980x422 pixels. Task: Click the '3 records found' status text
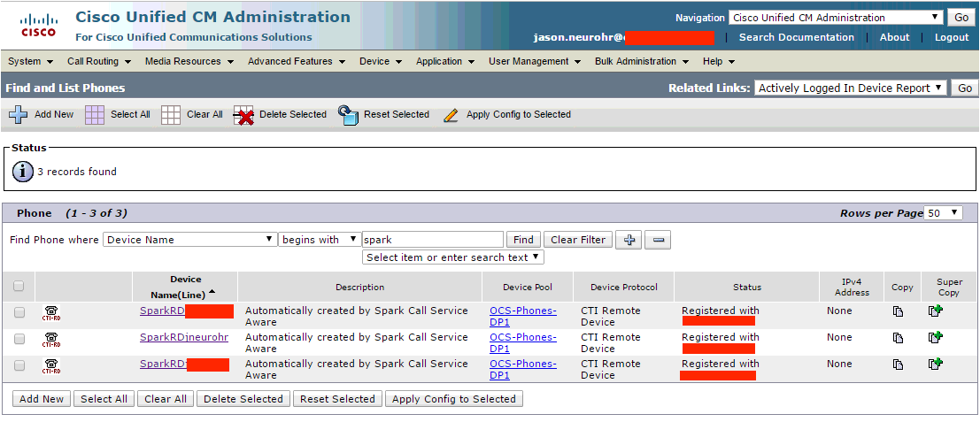coord(77,172)
